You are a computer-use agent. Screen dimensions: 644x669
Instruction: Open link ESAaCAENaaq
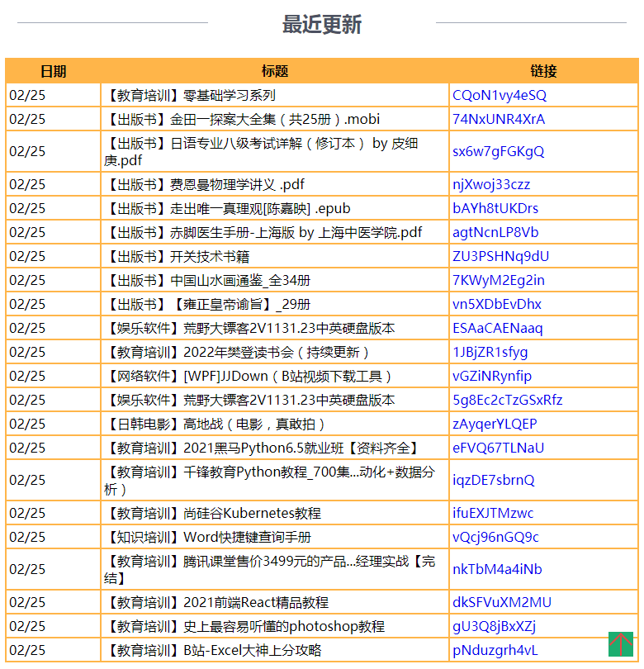[498, 328]
